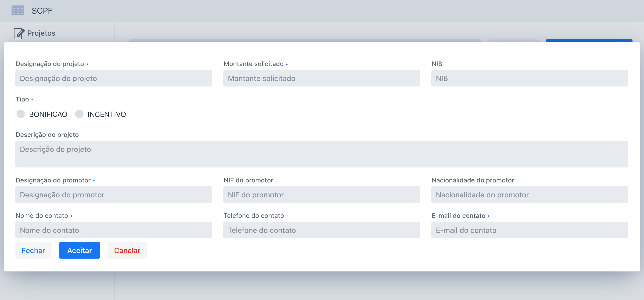Click the E-mail do contato field
644x300 pixels.
click(529, 230)
